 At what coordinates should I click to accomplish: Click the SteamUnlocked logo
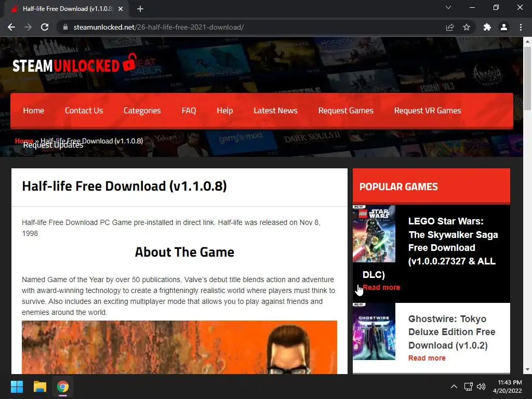pos(74,64)
